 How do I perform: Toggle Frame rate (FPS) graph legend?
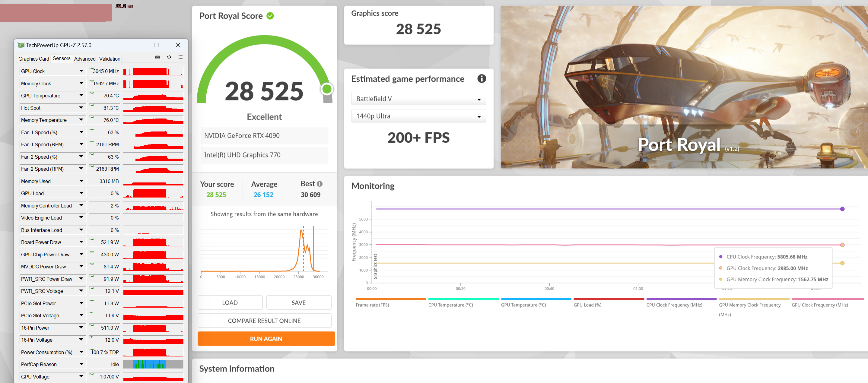point(372,305)
